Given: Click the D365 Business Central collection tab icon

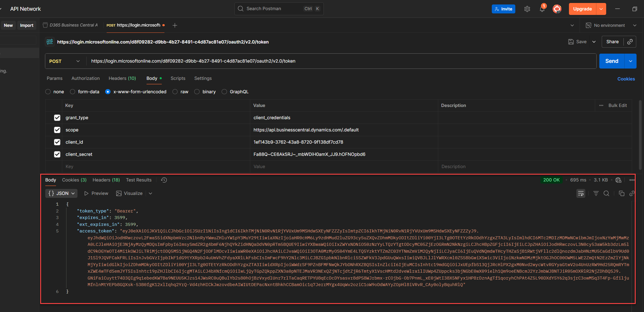Looking at the screenshot, I should [45, 25].
